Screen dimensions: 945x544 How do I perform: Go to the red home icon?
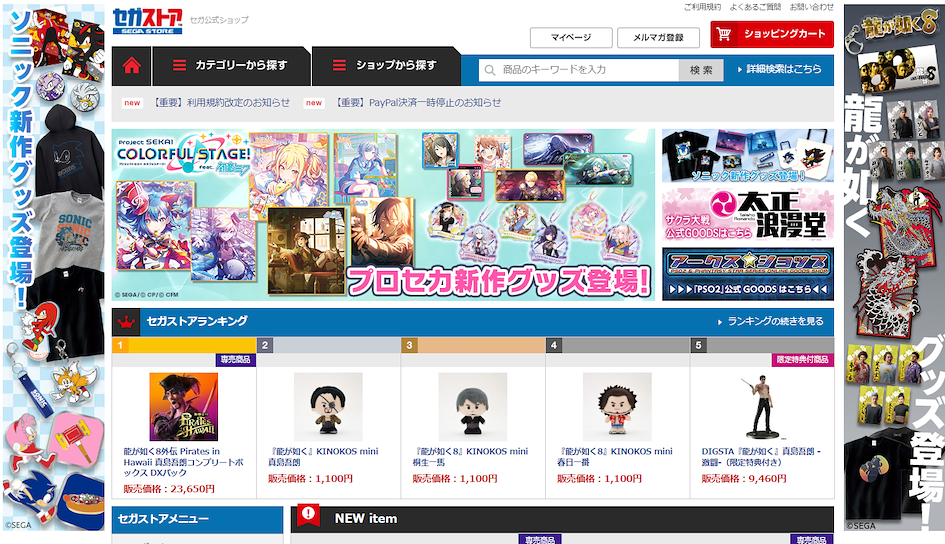(x=131, y=65)
